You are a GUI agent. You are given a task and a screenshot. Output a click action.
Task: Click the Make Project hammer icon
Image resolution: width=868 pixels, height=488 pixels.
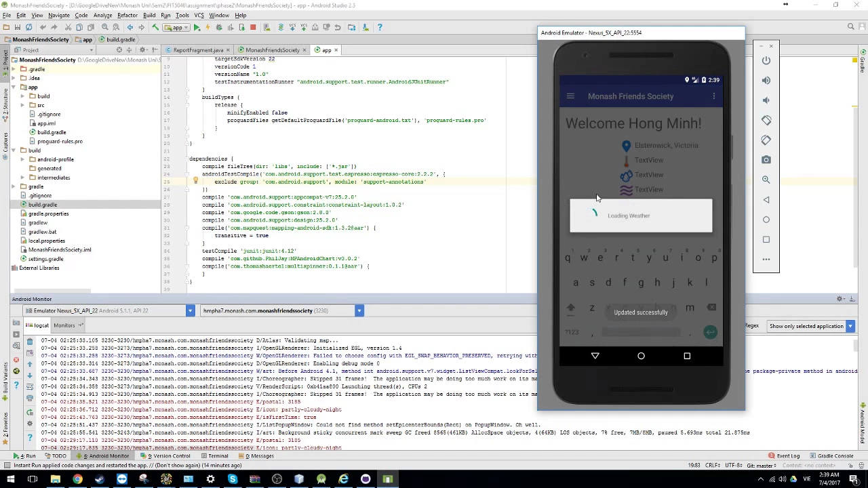(155, 27)
